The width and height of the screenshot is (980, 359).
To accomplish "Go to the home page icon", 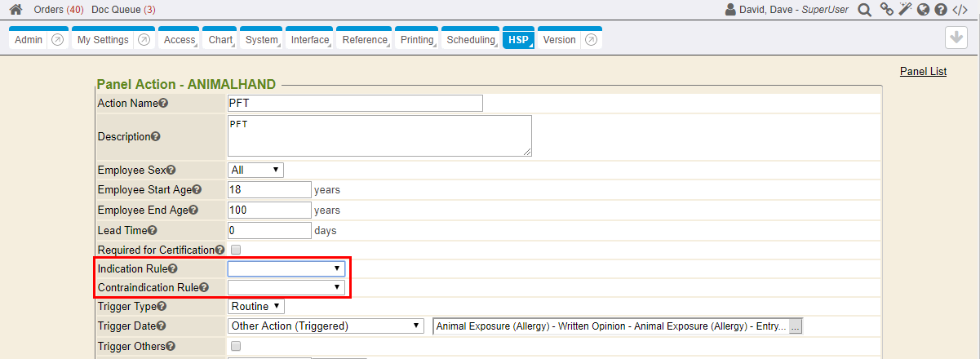I will (x=16, y=10).
